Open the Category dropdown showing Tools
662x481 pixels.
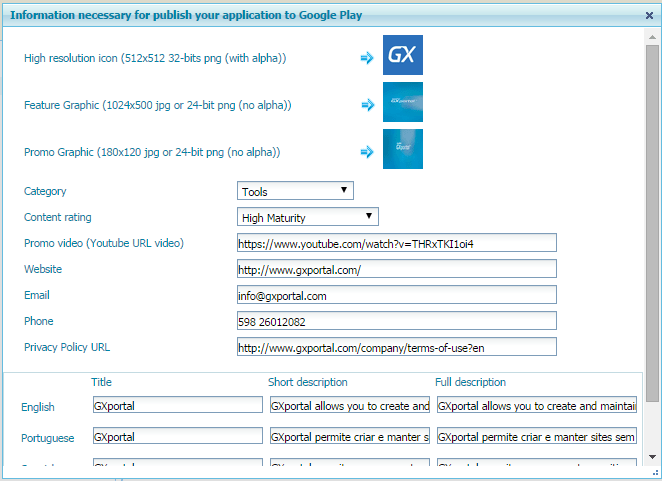(295, 191)
